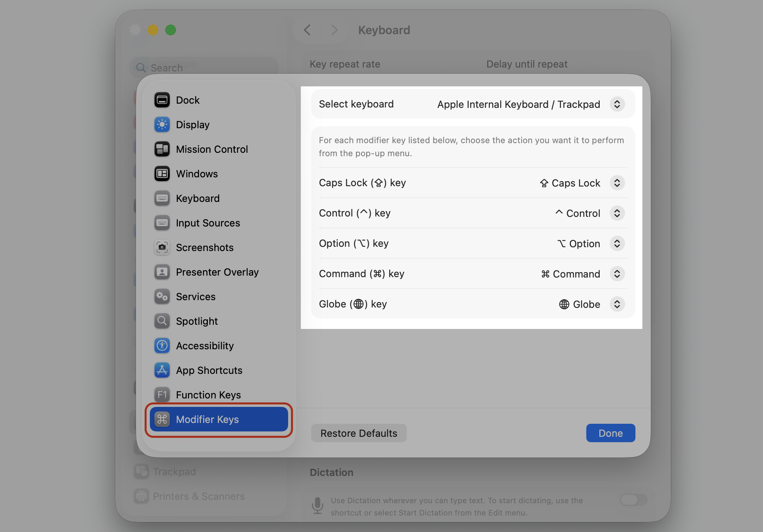Click the Keyboard icon in the list
Image resolution: width=763 pixels, height=532 pixels.
point(162,198)
